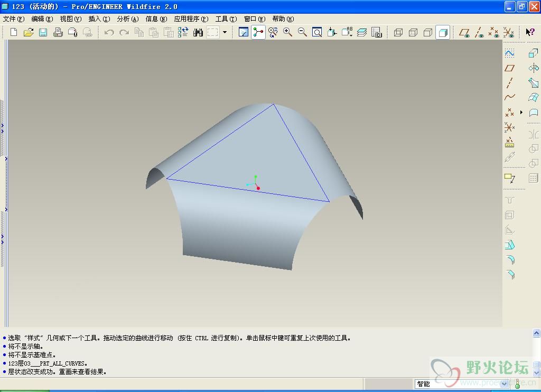Switch to Wireframe display mode
The width and height of the screenshot is (541, 392).
click(398, 32)
